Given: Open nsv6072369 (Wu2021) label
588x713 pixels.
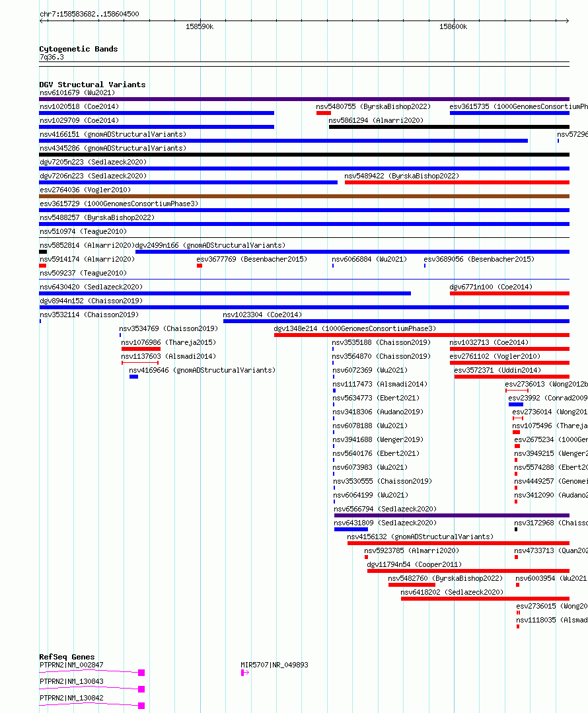Looking at the screenshot, I should tap(370, 370).
